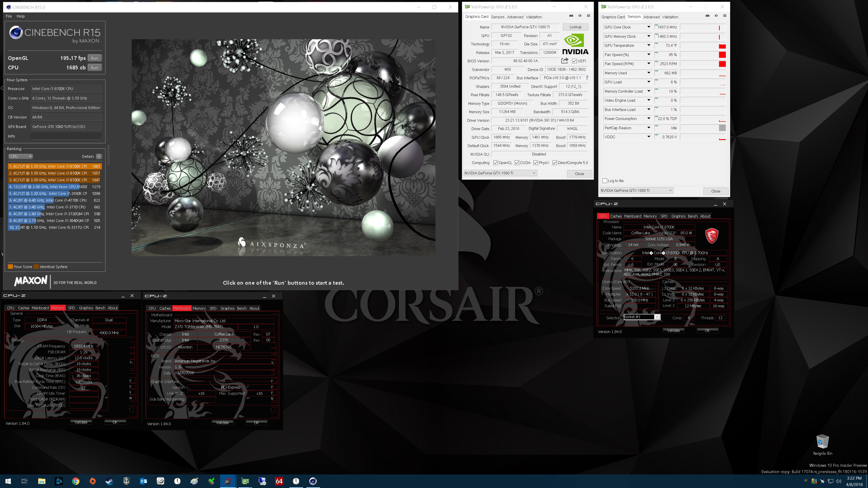Open the GPU Temperature sensor dropdown

(649, 45)
